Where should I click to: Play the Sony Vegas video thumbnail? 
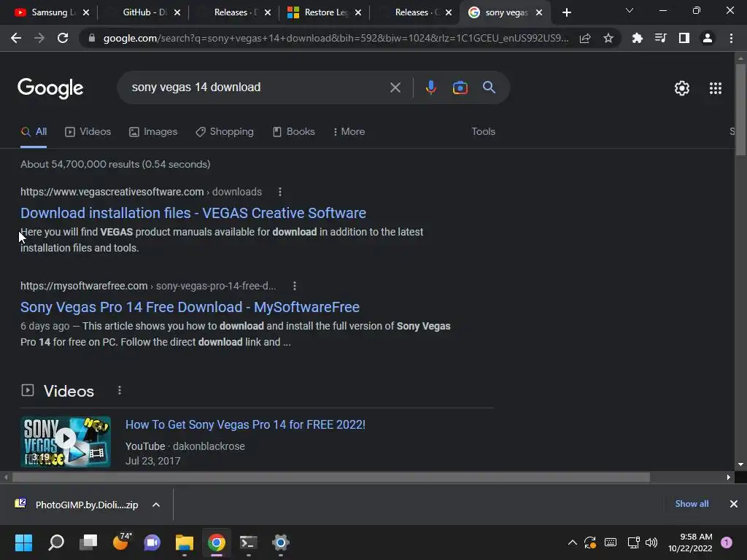[x=66, y=442]
